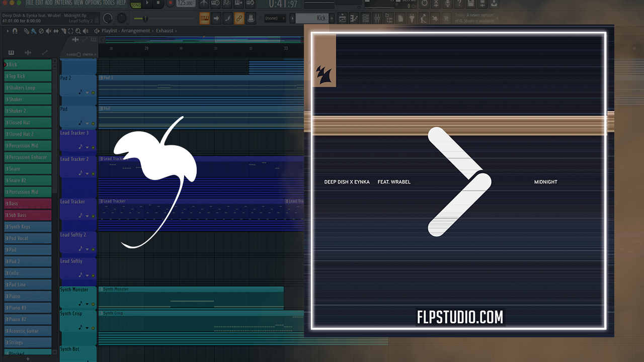Click the tempo tapper icon
Image resolution: width=644 pixels, height=362 pixels.
click(423, 19)
